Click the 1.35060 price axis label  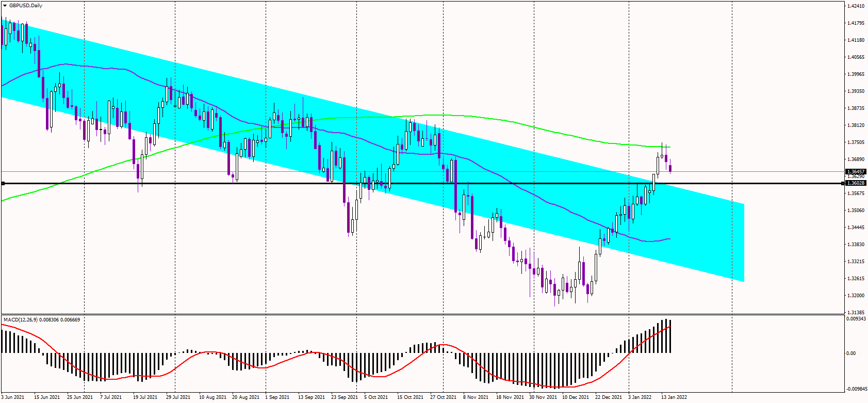856,211
